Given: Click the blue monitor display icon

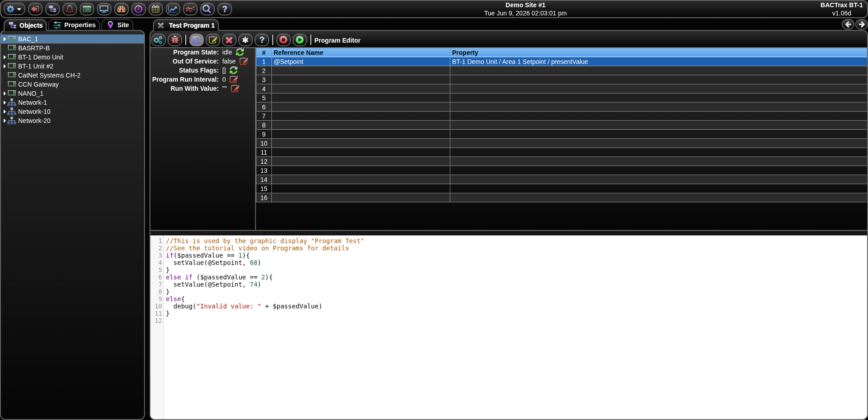Looking at the screenshot, I should [104, 9].
